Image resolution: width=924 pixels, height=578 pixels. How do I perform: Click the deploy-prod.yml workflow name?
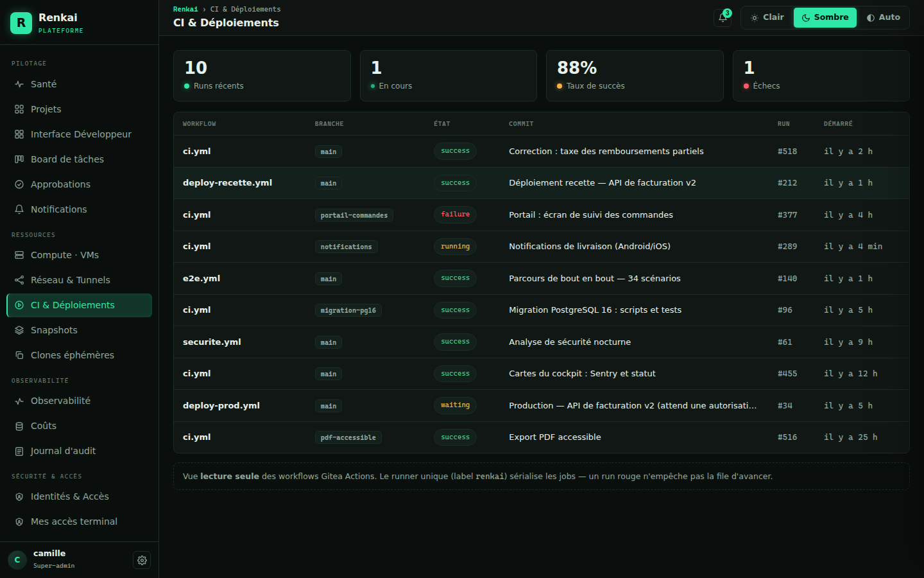tap(221, 406)
